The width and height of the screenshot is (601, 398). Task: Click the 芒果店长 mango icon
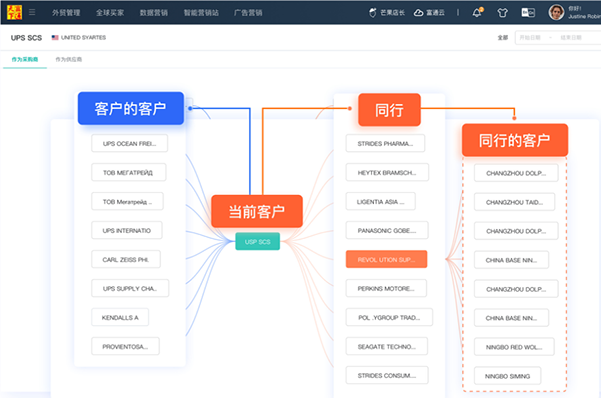(x=373, y=13)
